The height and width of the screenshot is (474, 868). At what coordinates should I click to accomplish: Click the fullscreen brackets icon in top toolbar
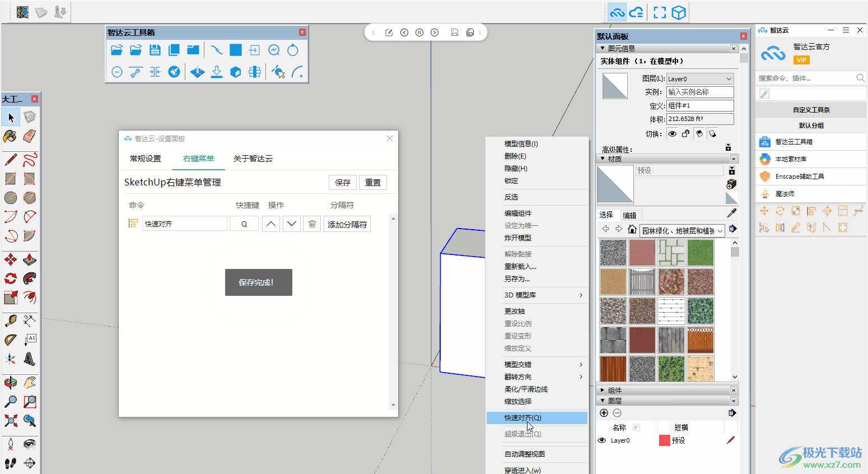(x=660, y=12)
